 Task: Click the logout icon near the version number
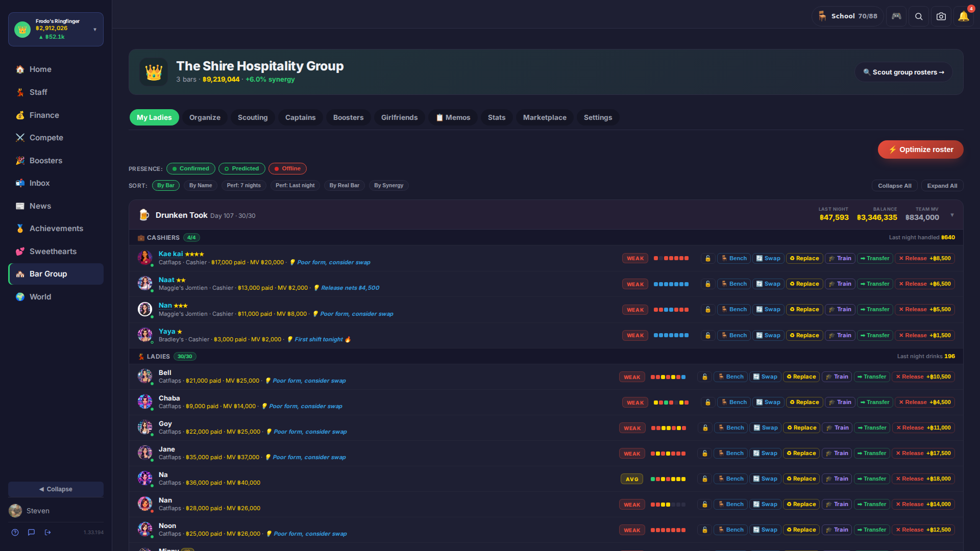(x=47, y=532)
